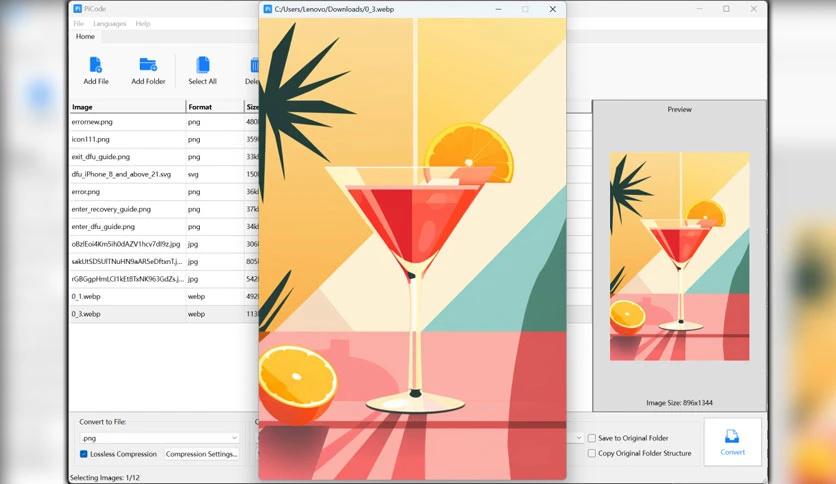Switch to the Home tab
Image resolution: width=836 pixels, height=484 pixels.
[85, 36]
